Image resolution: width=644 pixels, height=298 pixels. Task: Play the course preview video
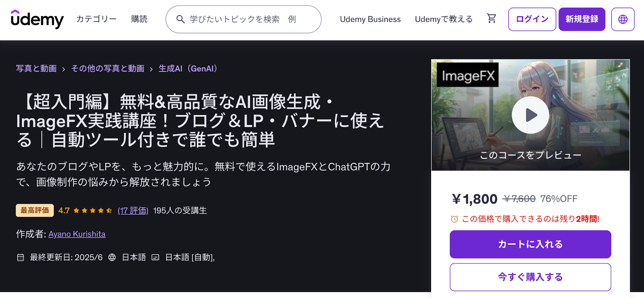pos(530,115)
